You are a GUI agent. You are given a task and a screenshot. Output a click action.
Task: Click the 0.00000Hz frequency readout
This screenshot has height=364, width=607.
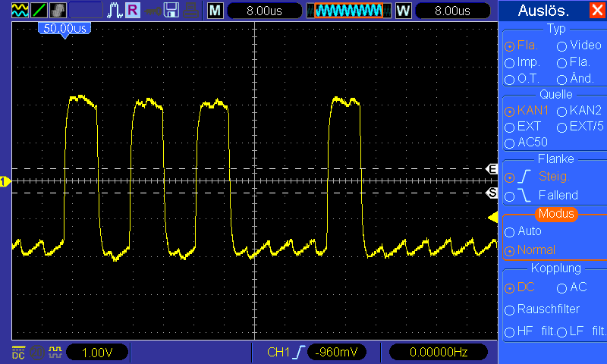(439, 352)
